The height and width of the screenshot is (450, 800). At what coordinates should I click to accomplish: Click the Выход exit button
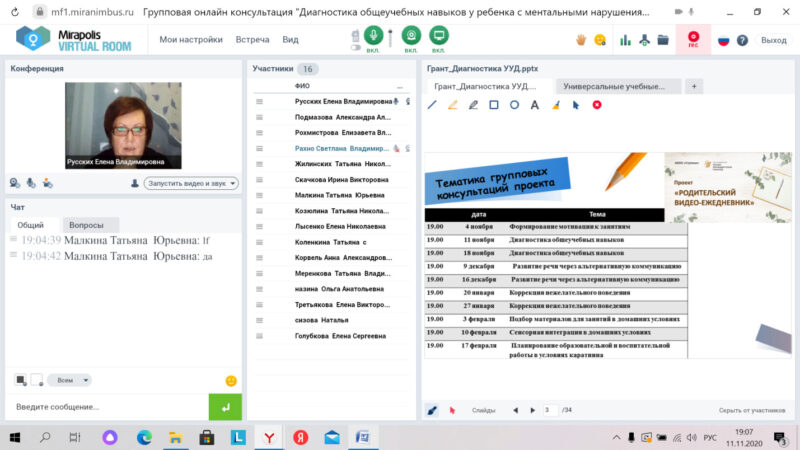(x=773, y=40)
